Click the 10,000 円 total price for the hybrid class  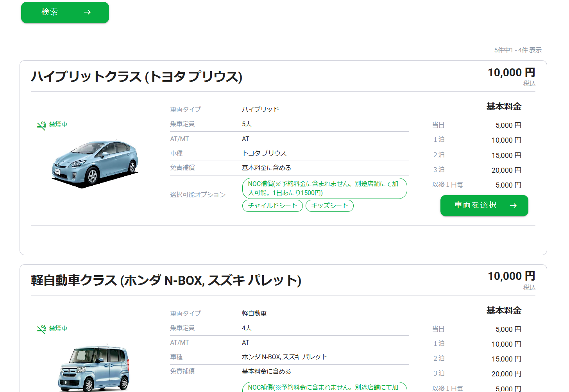coord(511,73)
